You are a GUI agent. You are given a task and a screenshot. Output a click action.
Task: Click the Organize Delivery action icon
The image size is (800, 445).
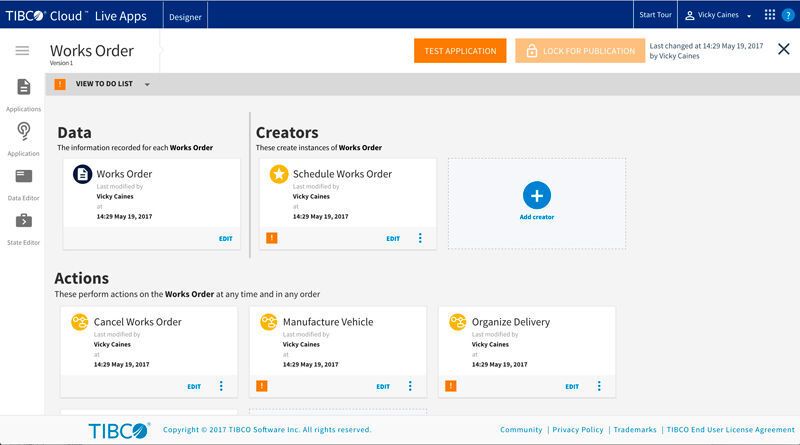[458, 322]
